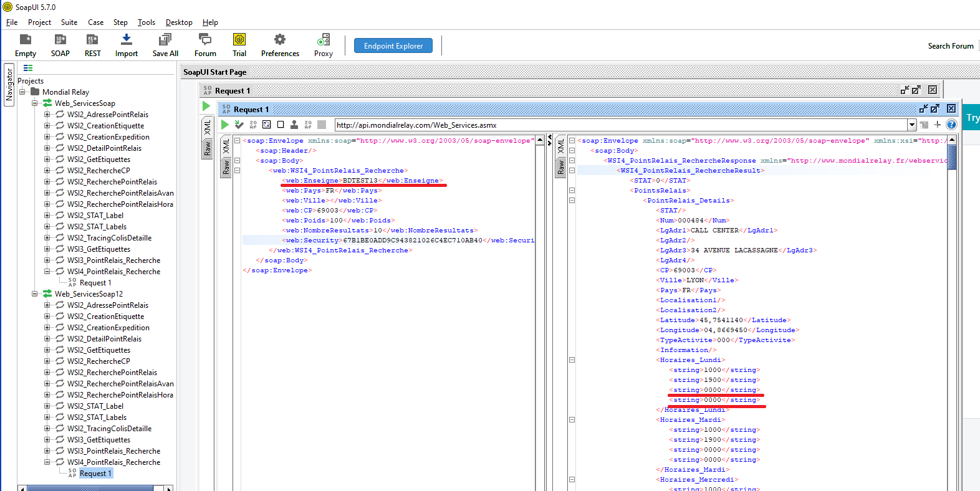Click the web:Enseigne line in request

tap(363, 180)
